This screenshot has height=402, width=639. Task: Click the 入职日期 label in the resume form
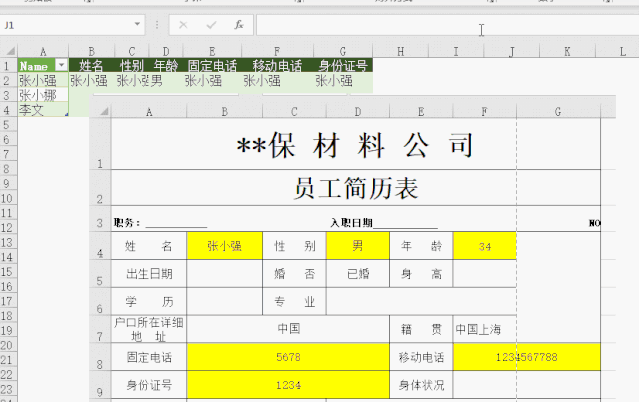click(x=351, y=223)
